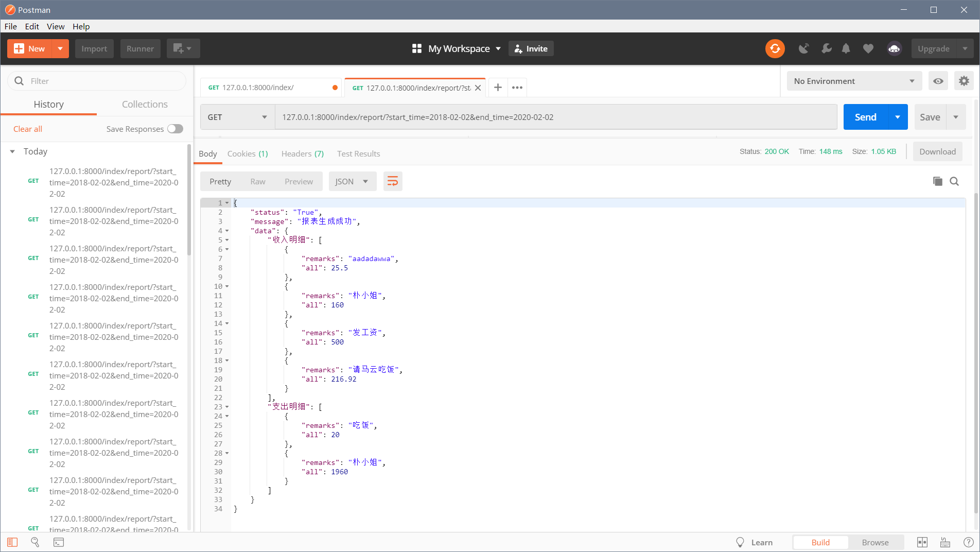Close the index/report request tab
980x552 pixels.
coord(478,88)
